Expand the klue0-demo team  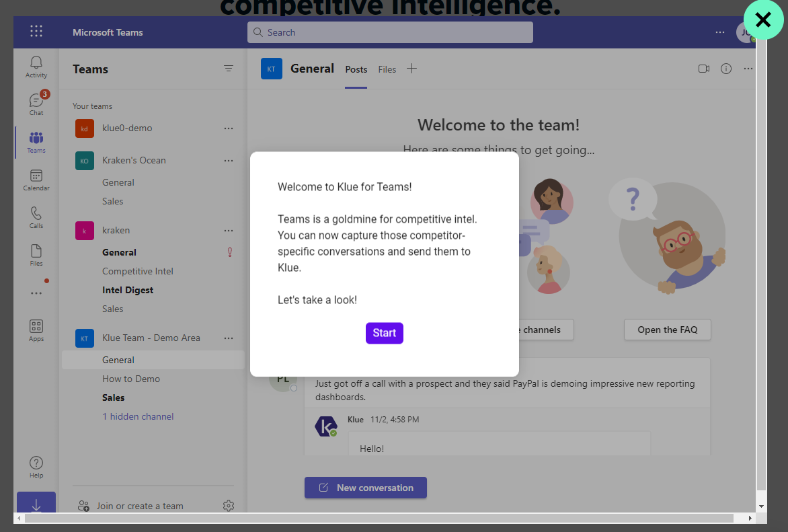pyautogui.click(x=127, y=128)
